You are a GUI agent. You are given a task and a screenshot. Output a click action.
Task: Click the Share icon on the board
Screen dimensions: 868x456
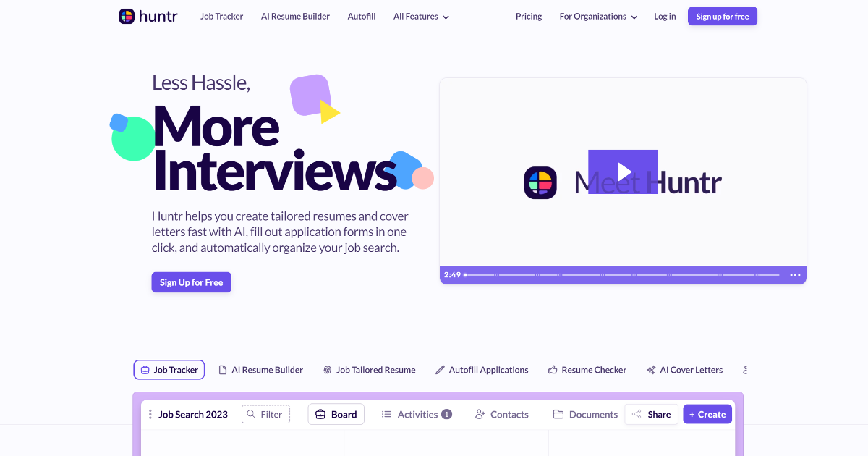636,414
